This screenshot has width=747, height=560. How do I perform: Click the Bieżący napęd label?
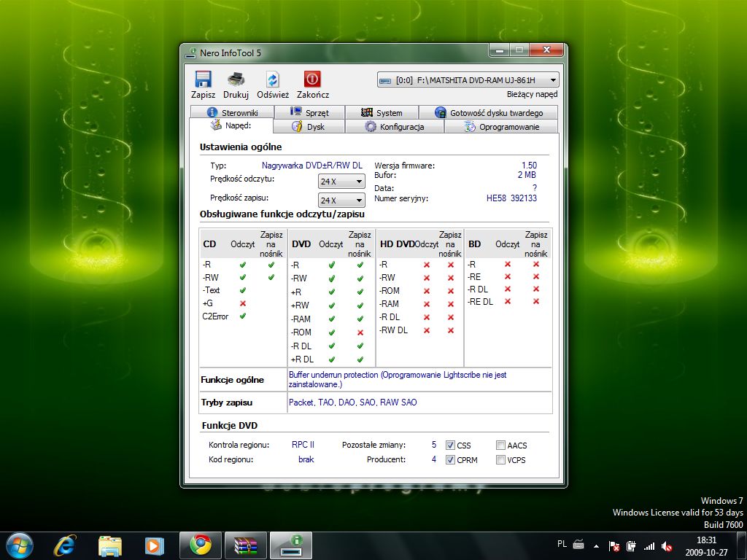[532, 94]
